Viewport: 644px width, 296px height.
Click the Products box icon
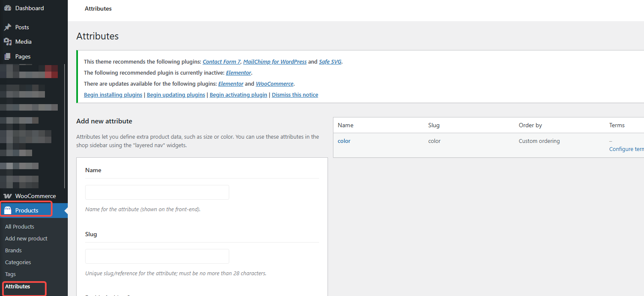coord(8,210)
